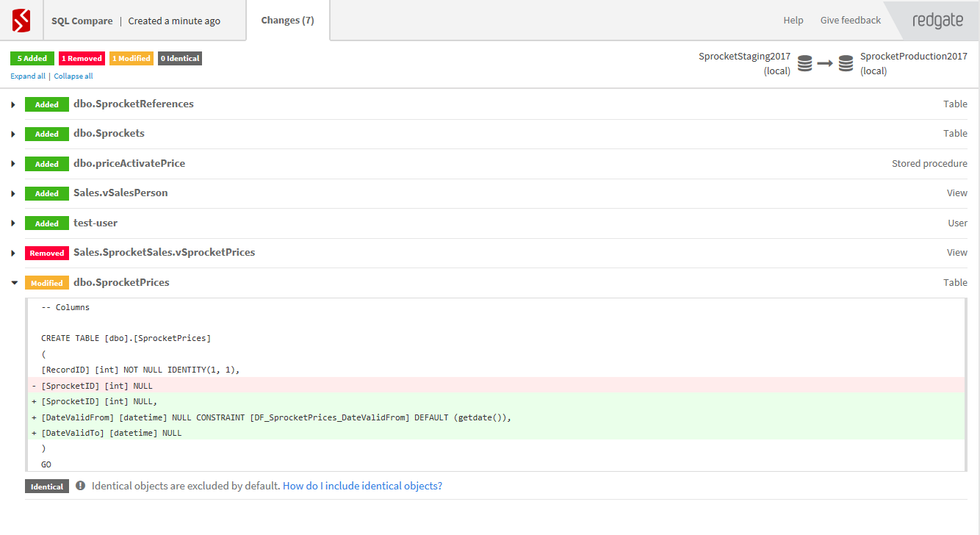Click the Give feedback link
The image size is (980, 535).
[850, 21]
